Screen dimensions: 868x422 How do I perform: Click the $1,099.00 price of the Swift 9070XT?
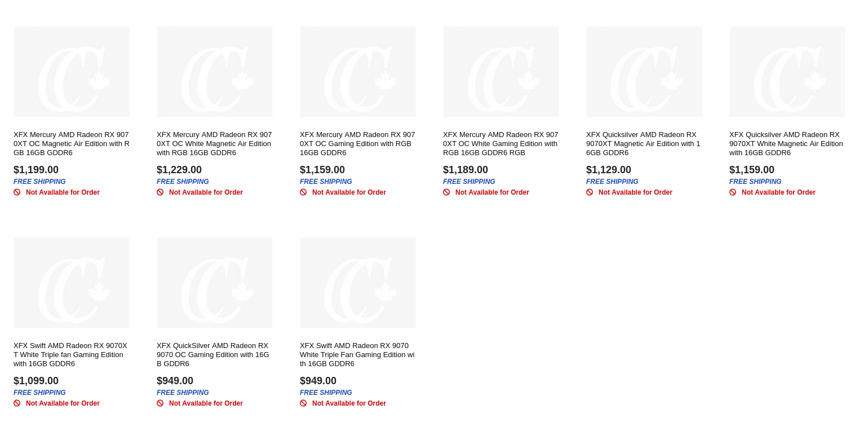pos(36,381)
